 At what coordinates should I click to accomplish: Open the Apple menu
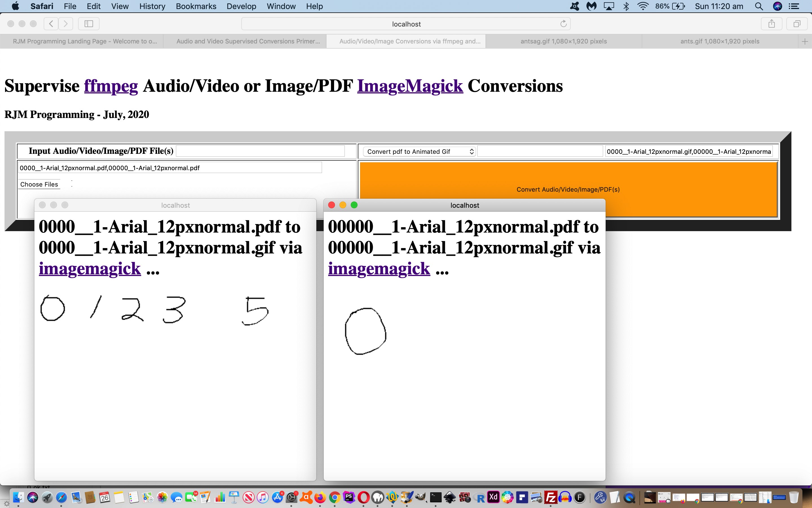[15, 6]
